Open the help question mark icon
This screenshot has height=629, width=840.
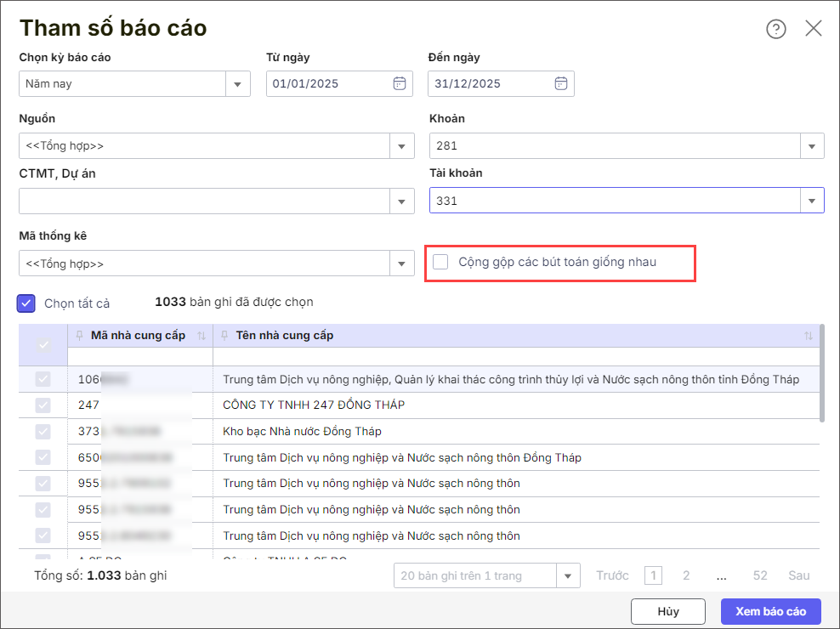click(x=775, y=29)
